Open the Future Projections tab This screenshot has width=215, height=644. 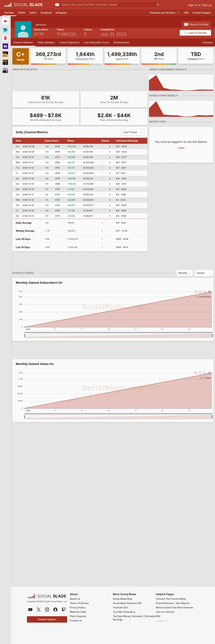(69, 42)
